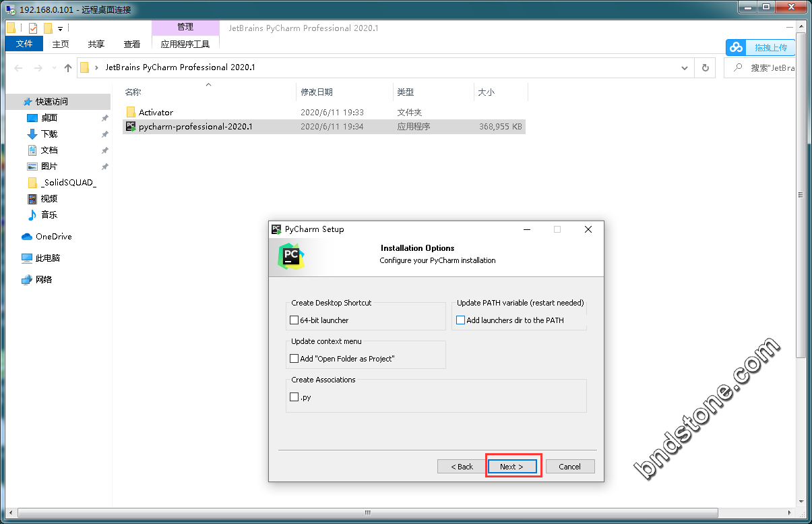Enable the 64-bit launcher desktop shortcut checkbox

(294, 320)
